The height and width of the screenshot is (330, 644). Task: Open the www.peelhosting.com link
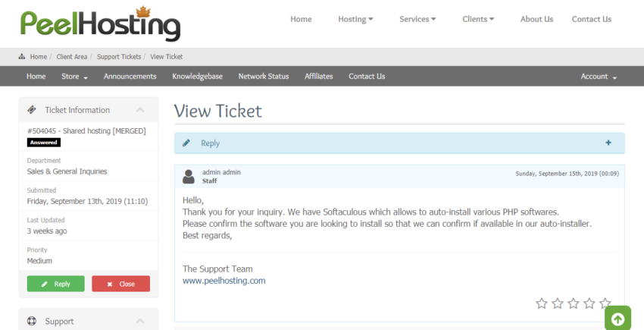click(224, 281)
